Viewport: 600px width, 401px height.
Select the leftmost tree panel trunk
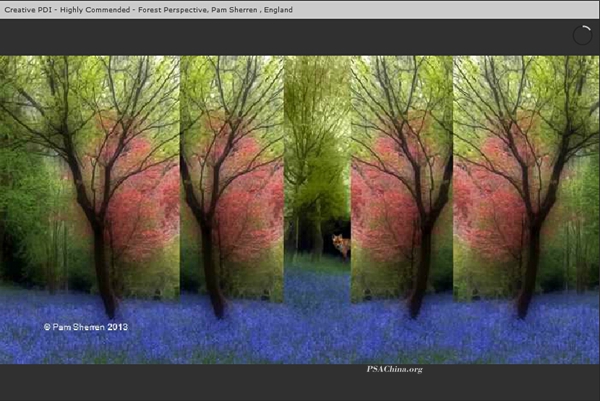[102, 260]
